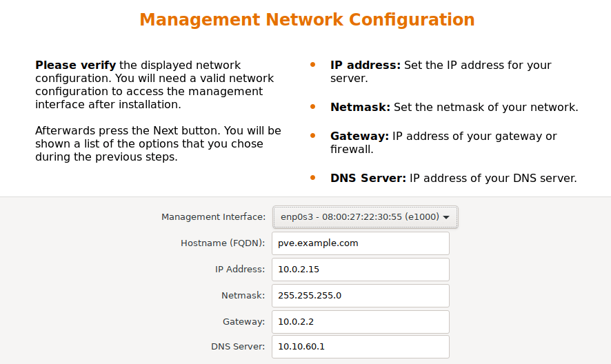The width and height of the screenshot is (611, 364).
Task: Click the Hostname (FQDN) input field
Action: point(361,243)
